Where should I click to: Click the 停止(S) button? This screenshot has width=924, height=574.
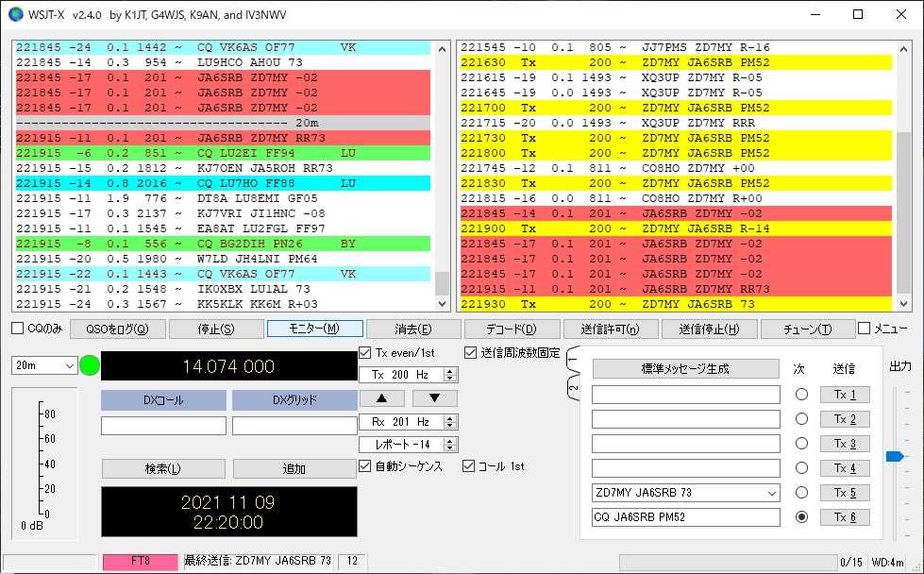[x=216, y=329]
